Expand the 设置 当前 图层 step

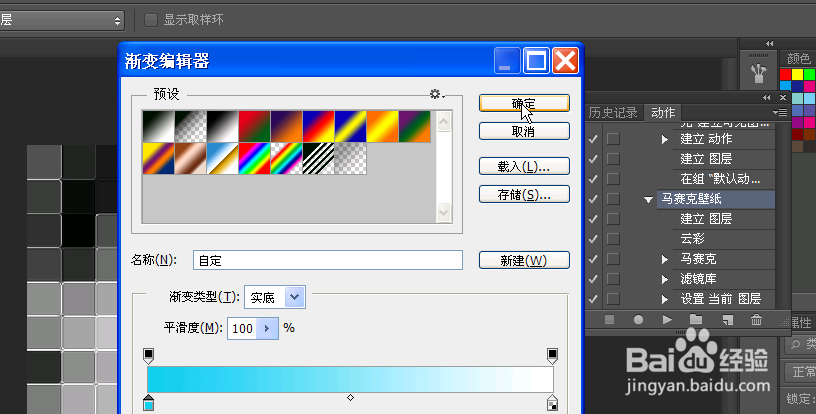point(665,299)
